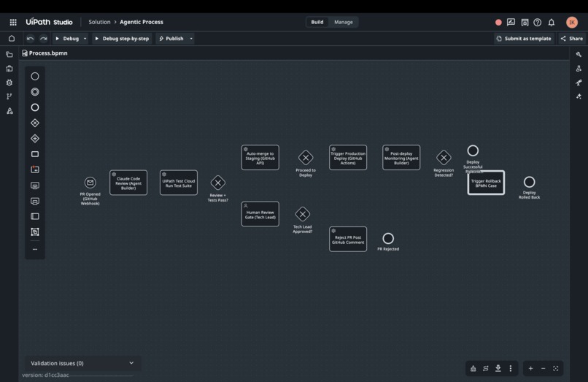The height and width of the screenshot is (382, 588).
Task: Select the PR Opened GitHub Webhook start event
Action: click(x=90, y=183)
